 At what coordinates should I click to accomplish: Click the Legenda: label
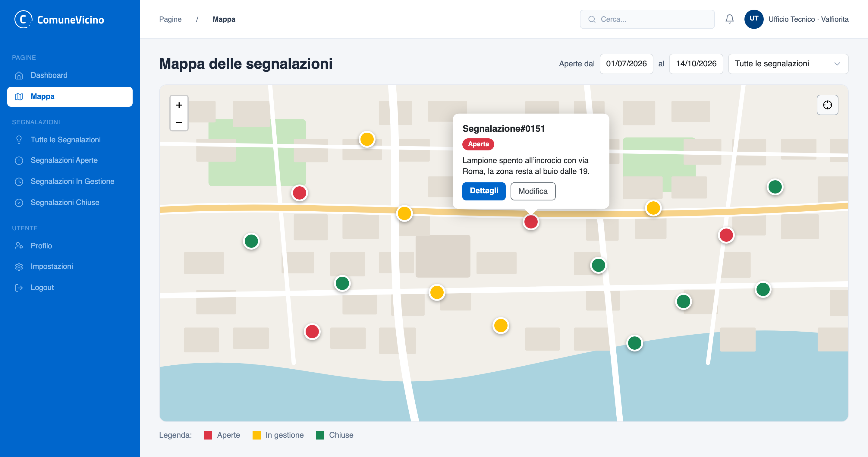pyautogui.click(x=175, y=435)
